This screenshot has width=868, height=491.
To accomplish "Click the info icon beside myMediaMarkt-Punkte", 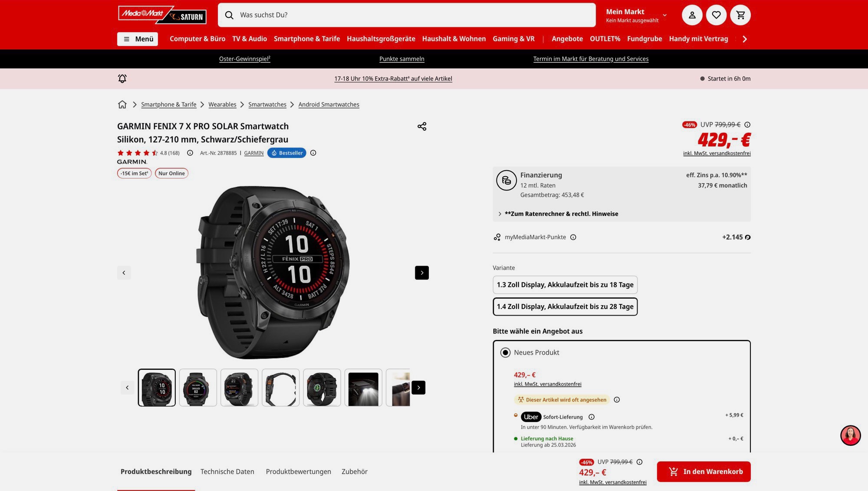I will (573, 237).
